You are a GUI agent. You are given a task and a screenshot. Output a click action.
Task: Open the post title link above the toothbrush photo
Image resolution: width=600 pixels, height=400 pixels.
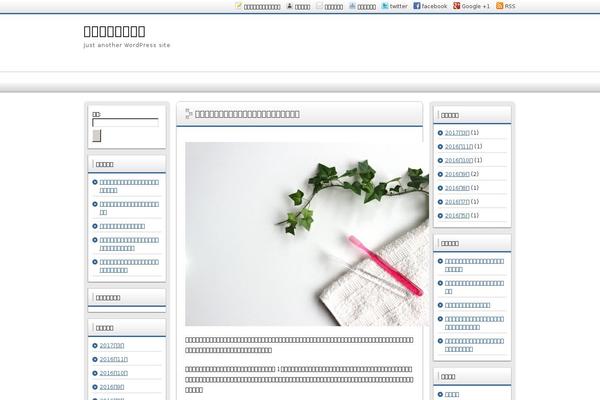click(247, 114)
